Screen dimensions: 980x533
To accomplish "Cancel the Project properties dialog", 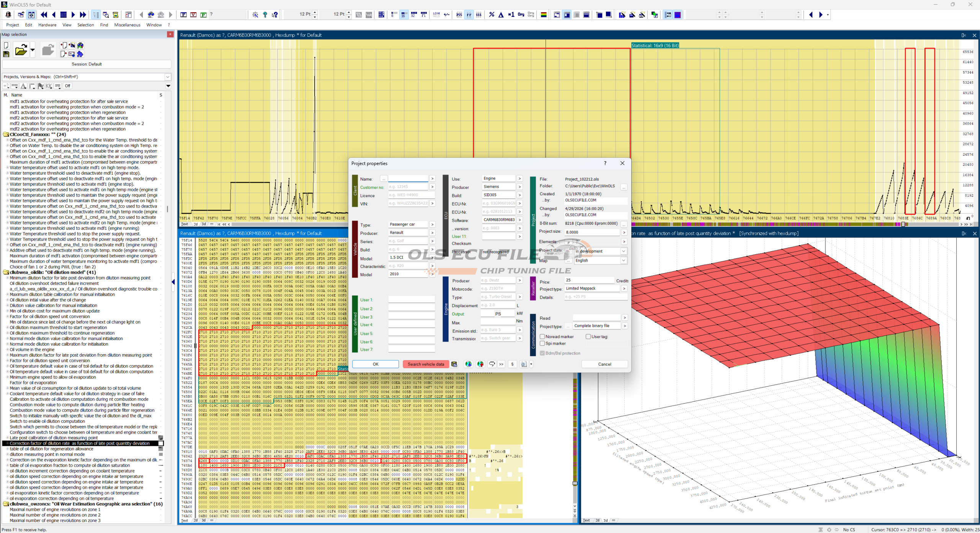I will point(604,364).
